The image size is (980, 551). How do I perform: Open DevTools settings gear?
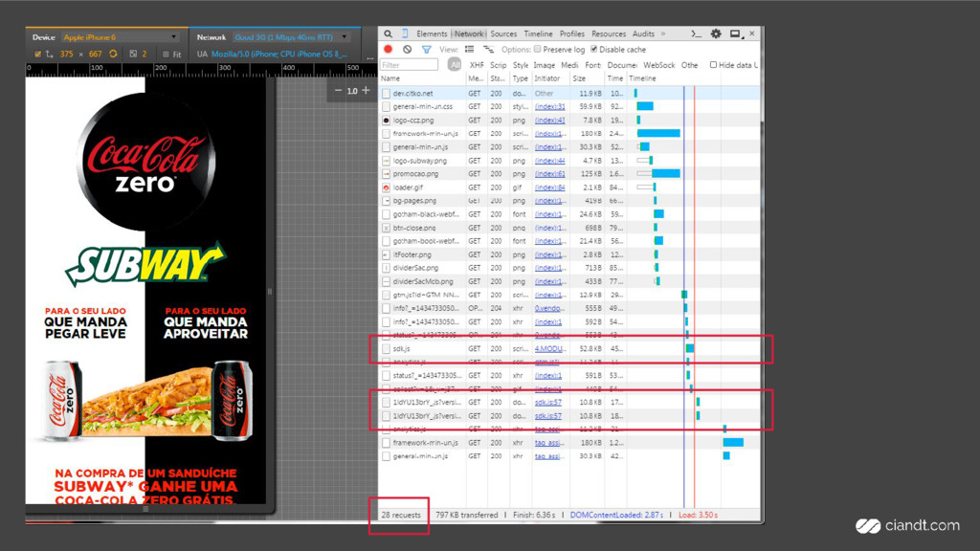coord(716,33)
